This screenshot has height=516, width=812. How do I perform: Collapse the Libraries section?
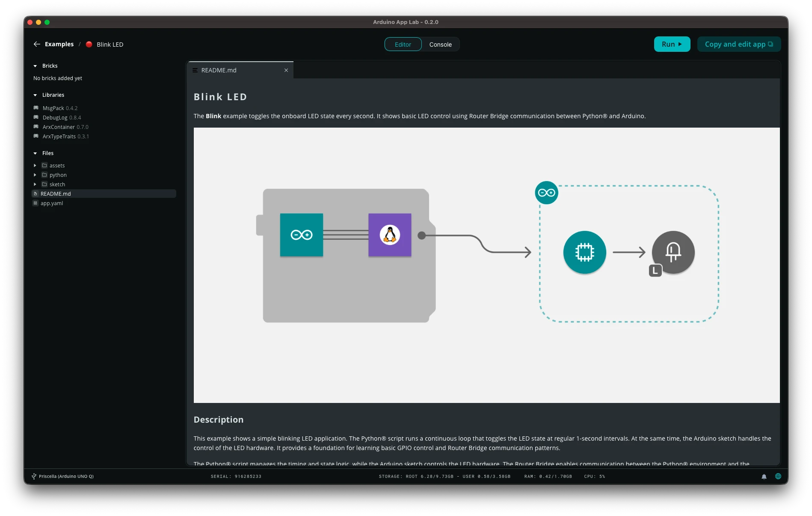[35, 95]
